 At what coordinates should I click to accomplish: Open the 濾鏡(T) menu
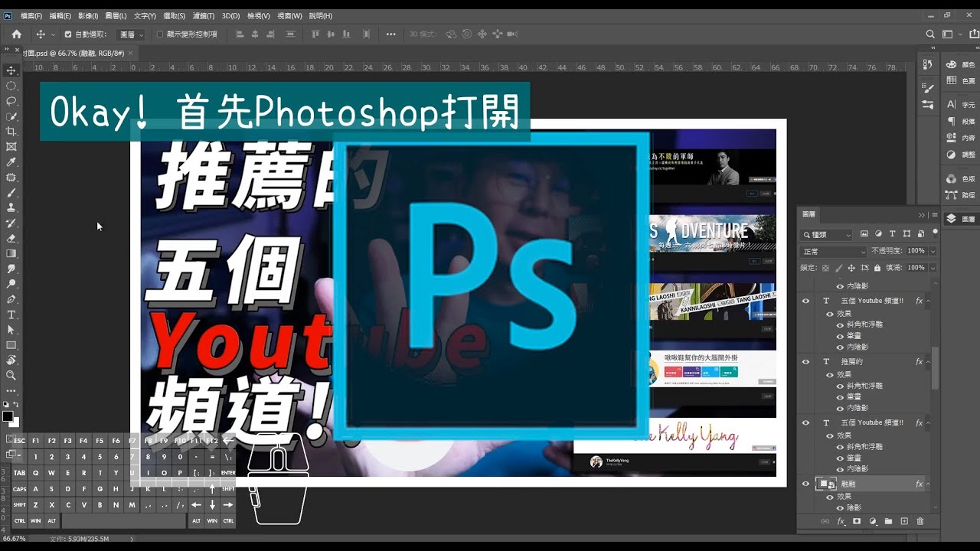(x=204, y=16)
